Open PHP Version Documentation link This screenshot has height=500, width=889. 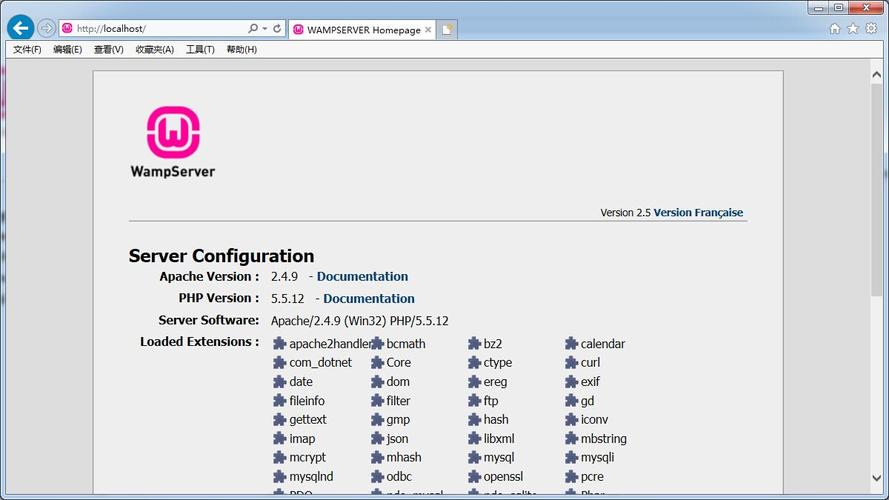(x=369, y=299)
